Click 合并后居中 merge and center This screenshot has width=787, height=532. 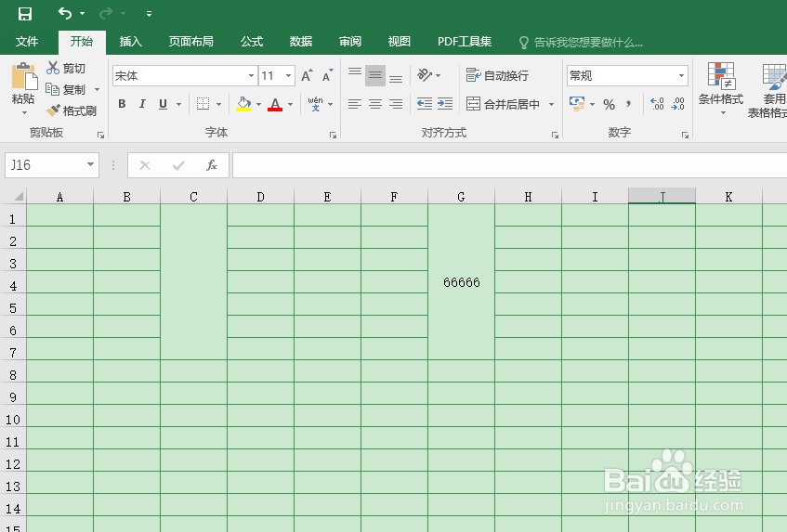pos(503,104)
